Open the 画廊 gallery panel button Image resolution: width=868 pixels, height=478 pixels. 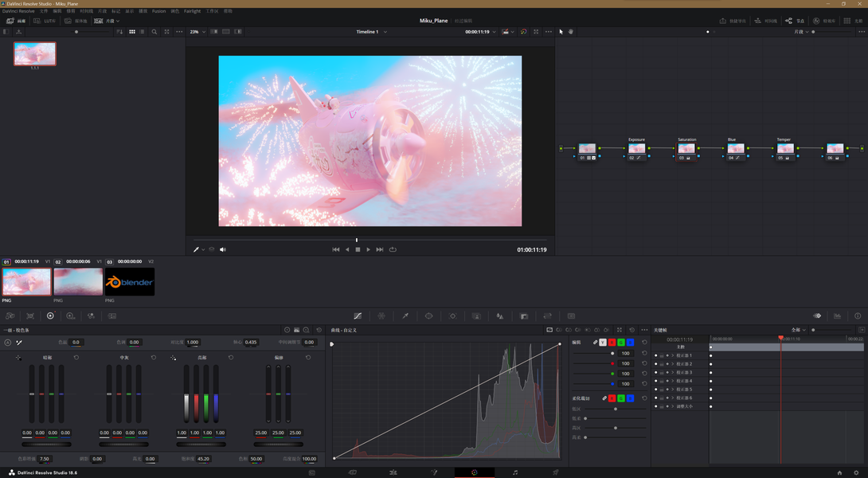[16, 21]
